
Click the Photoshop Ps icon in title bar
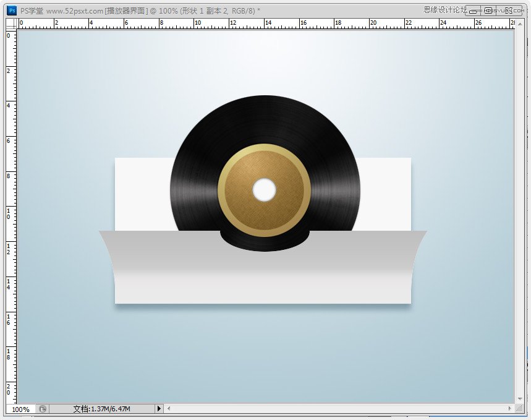[x=12, y=11]
